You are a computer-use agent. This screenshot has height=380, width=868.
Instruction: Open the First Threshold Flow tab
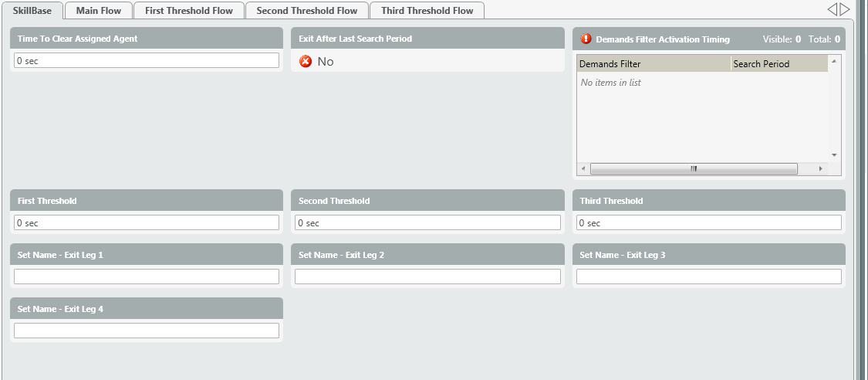pyautogui.click(x=189, y=11)
